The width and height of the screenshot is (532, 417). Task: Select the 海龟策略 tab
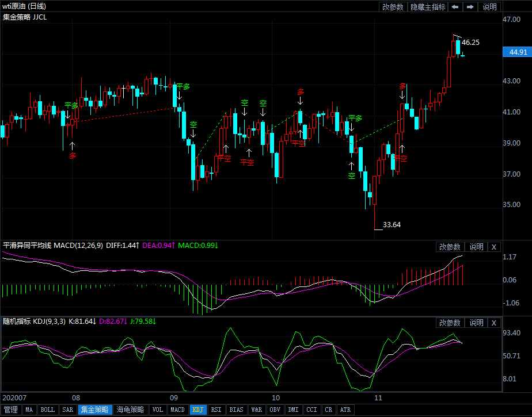point(130,410)
